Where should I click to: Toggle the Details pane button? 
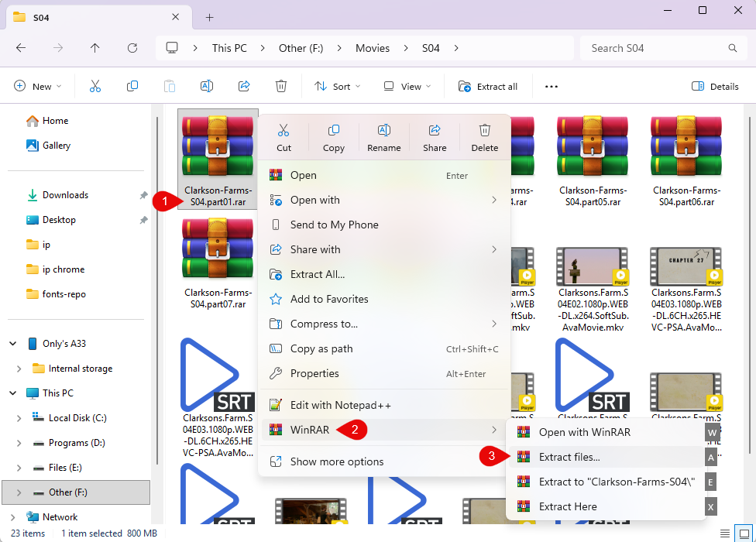pos(714,87)
